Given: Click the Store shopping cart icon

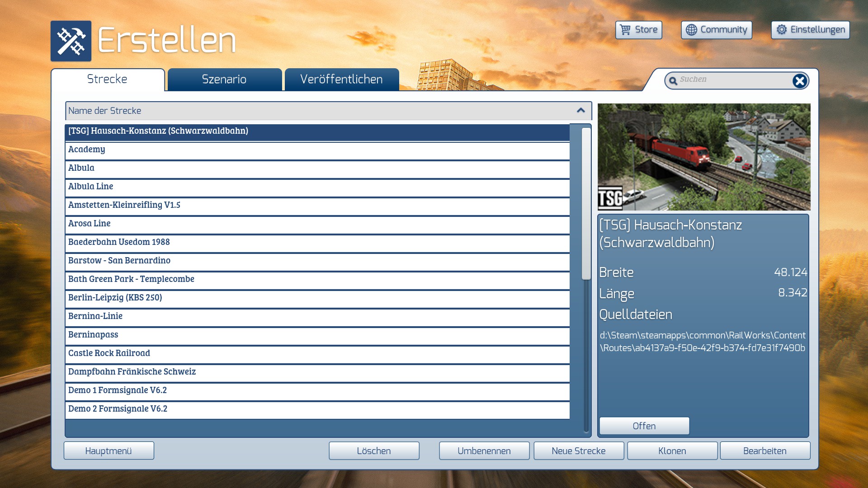Looking at the screenshot, I should click(x=625, y=30).
